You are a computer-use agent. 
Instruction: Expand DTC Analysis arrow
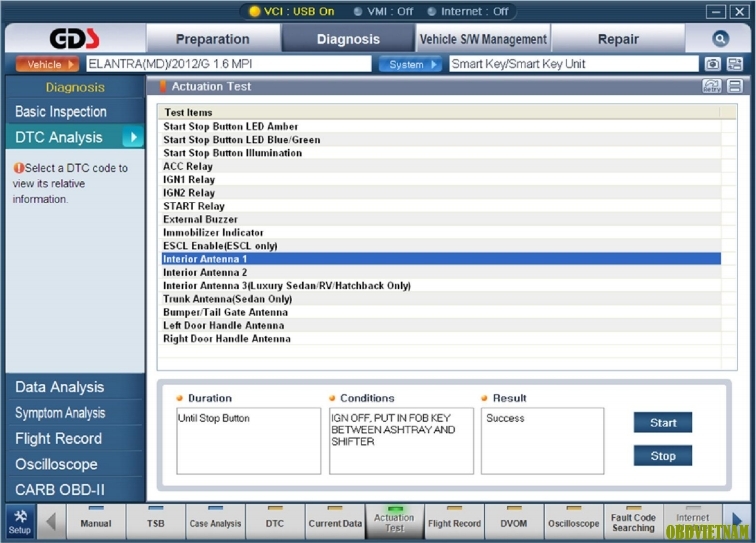[133, 137]
